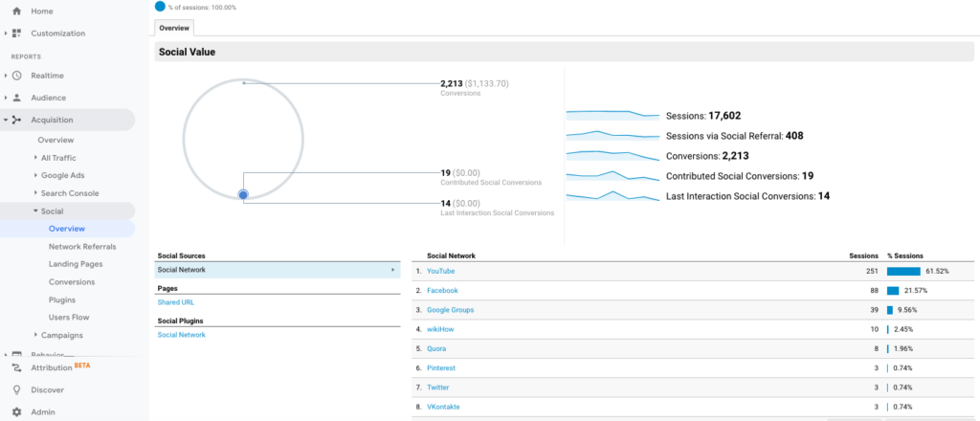
Task: Click the Customization grid icon
Action: coord(16,33)
